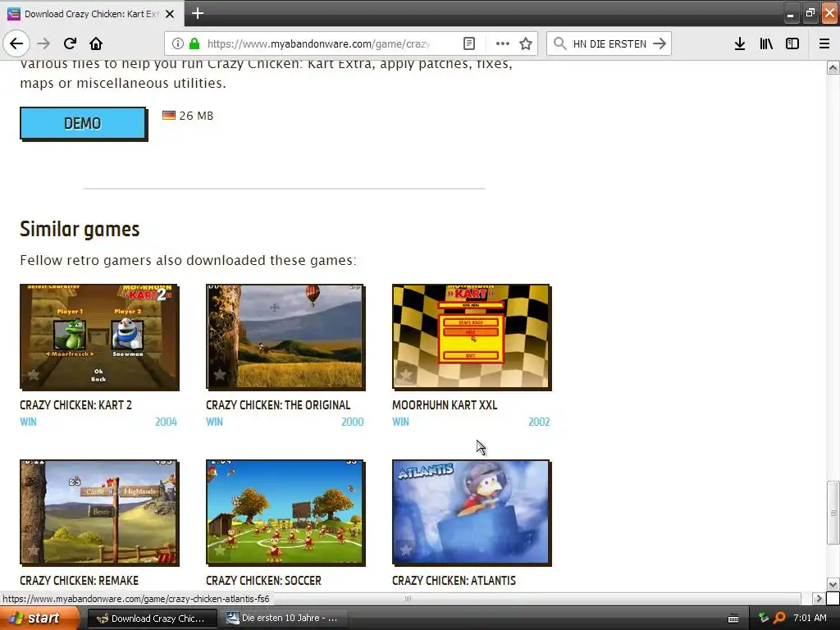Click the horizontal scrollbar thumb

click(x=409, y=598)
